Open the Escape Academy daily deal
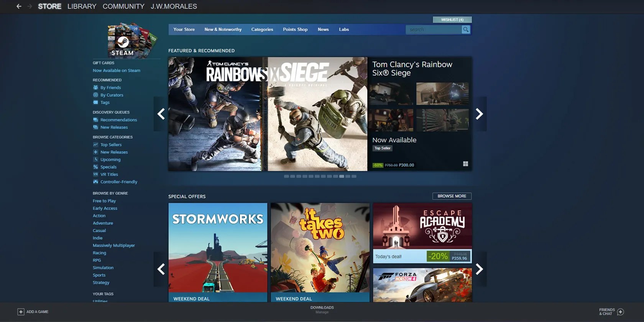This screenshot has height=322, width=644. click(x=422, y=233)
